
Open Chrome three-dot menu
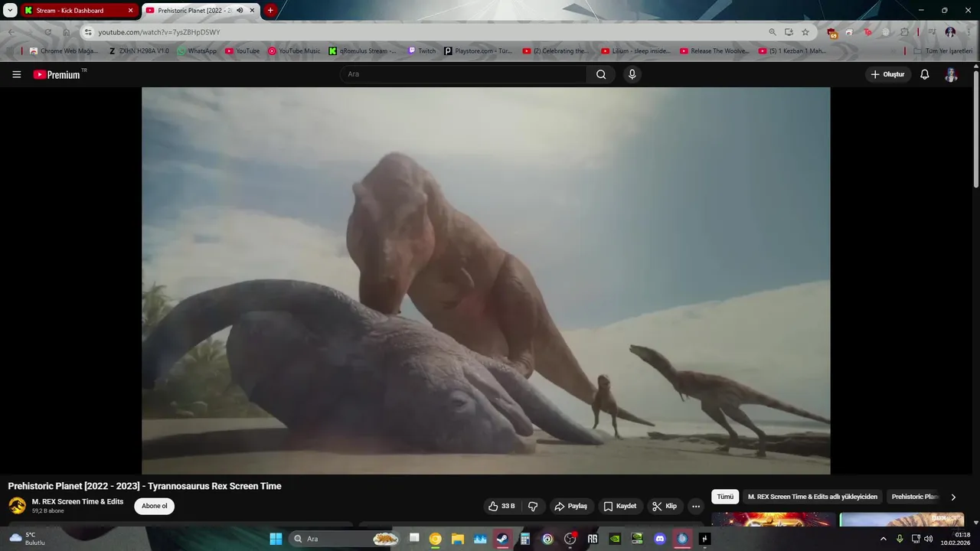point(968,32)
